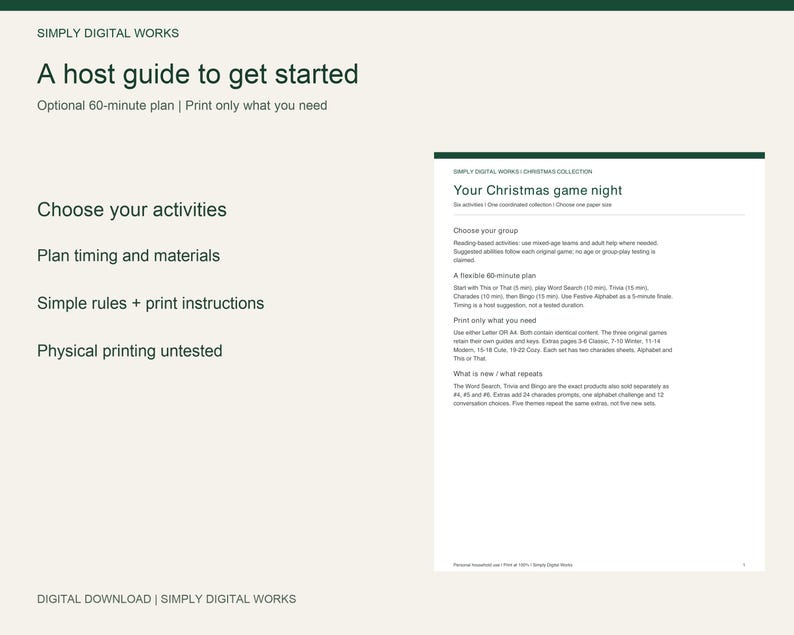Click the page number '1' in preview footer
The image size is (794, 635).
click(x=744, y=565)
